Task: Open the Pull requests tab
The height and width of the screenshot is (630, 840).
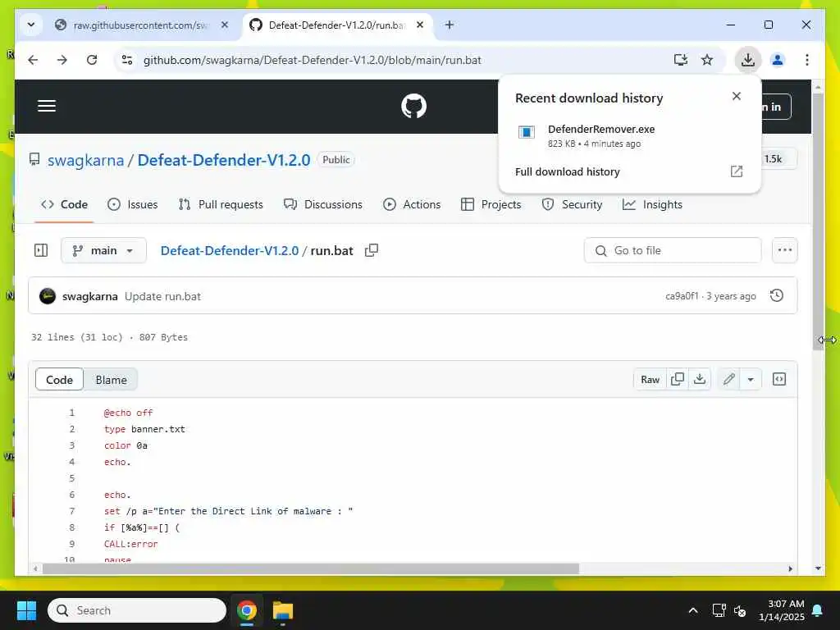Action: (221, 204)
